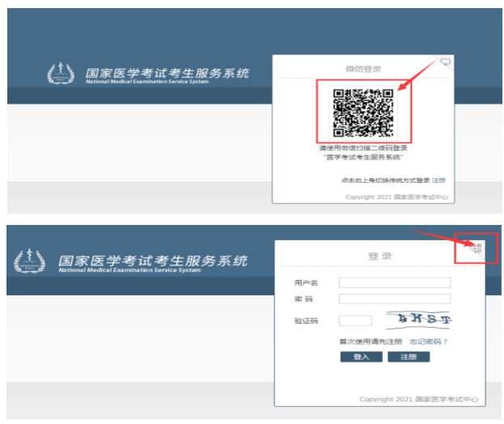Click the emblem logo in the upper header
The width and height of the screenshot is (504, 424).
click(61, 74)
